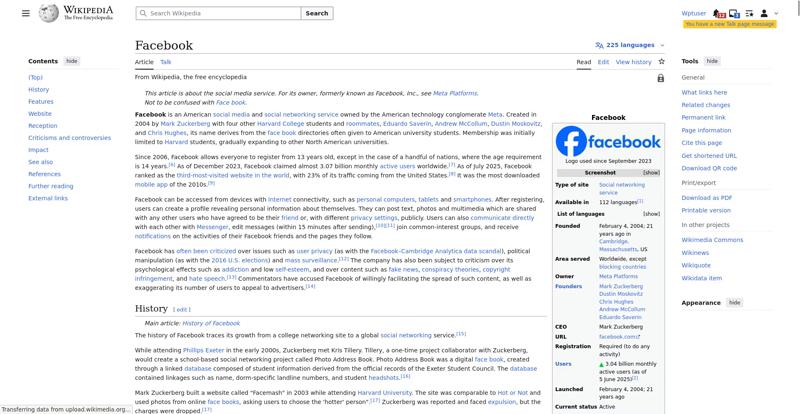Open the notices tray icon
The image size is (800, 414).
click(x=735, y=13)
